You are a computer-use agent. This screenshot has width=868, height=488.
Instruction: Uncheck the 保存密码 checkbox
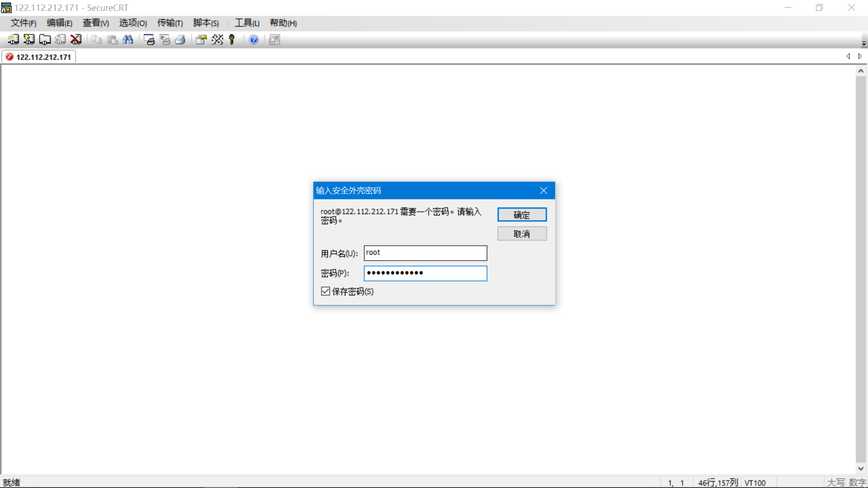point(325,291)
